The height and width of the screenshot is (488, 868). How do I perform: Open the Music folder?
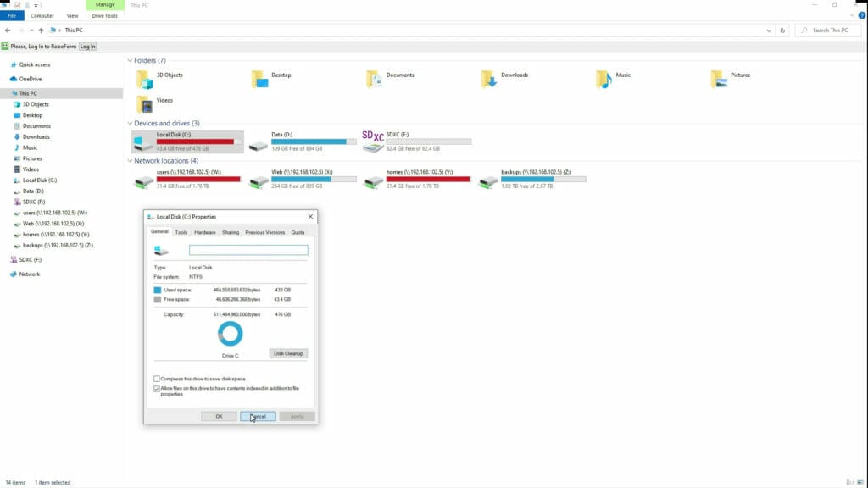(x=606, y=78)
